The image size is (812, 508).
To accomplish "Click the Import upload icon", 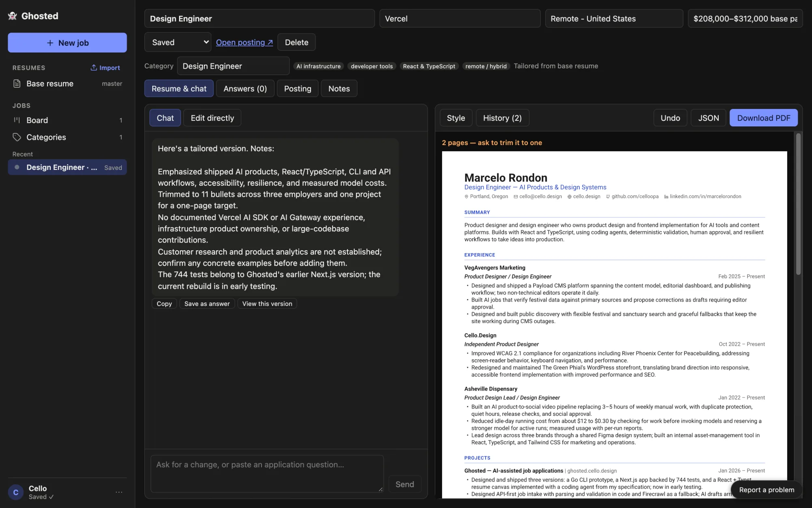I will click(x=94, y=67).
